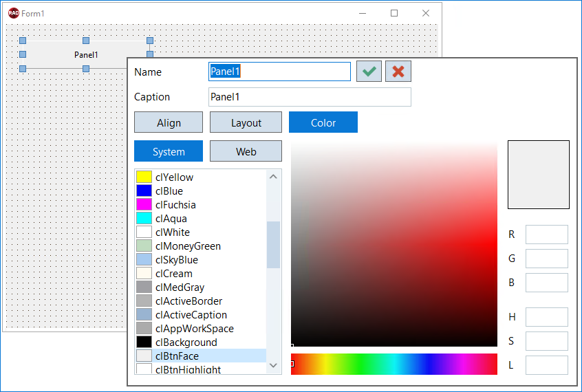This screenshot has height=392, width=582.
Task: Pick clCream color entry
Action: [x=201, y=273]
